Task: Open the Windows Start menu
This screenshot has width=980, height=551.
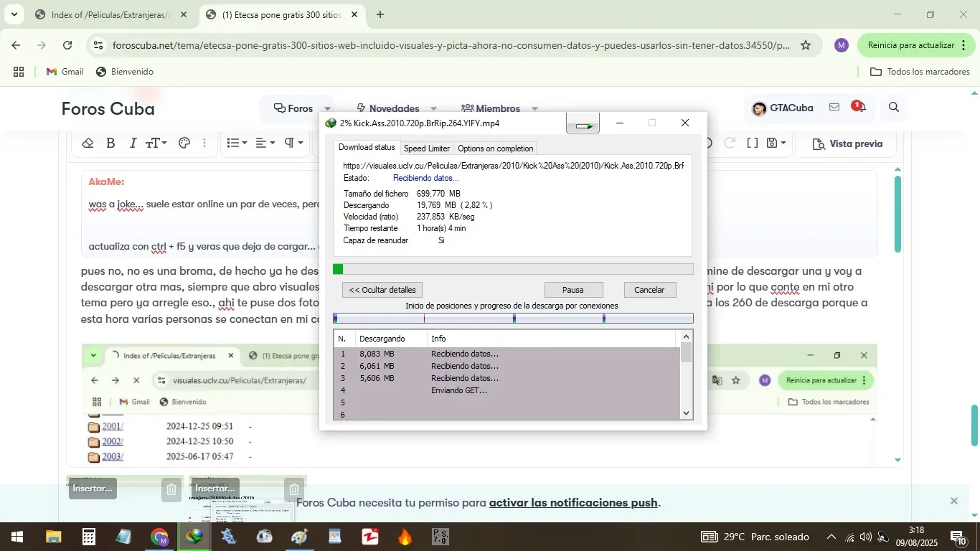Action: tap(16, 536)
